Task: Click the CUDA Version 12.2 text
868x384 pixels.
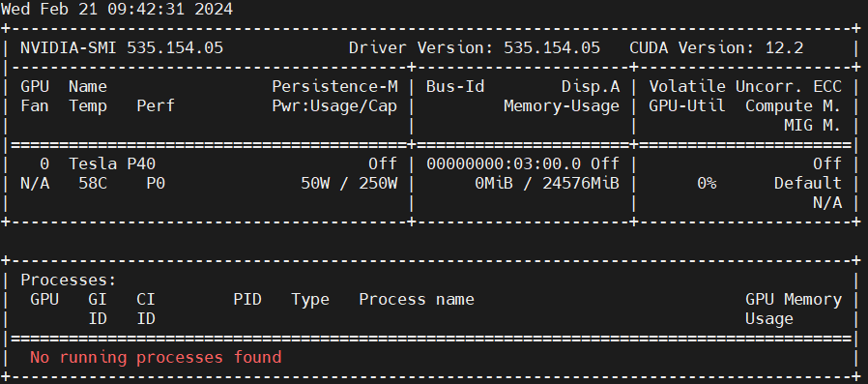Action: (716, 47)
